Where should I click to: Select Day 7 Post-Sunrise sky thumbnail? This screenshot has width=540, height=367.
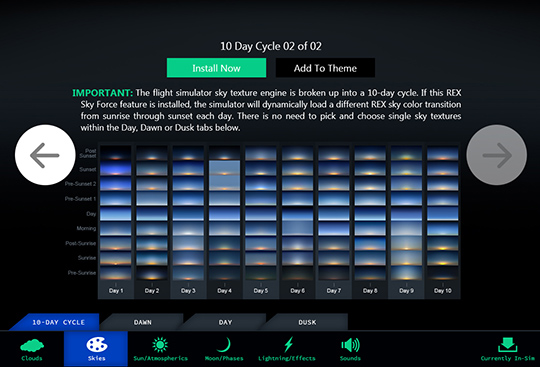(334, 243)
